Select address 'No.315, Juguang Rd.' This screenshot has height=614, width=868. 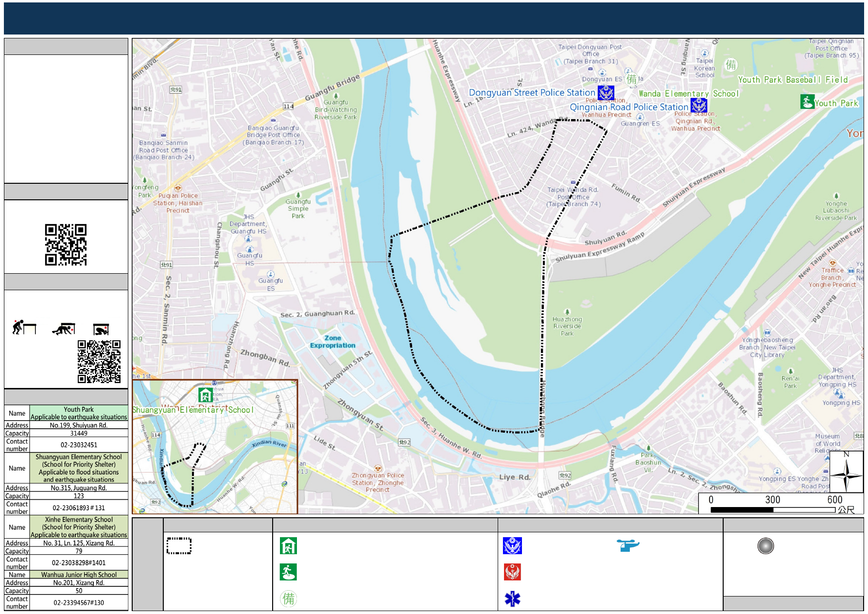(x=79, y=488)
